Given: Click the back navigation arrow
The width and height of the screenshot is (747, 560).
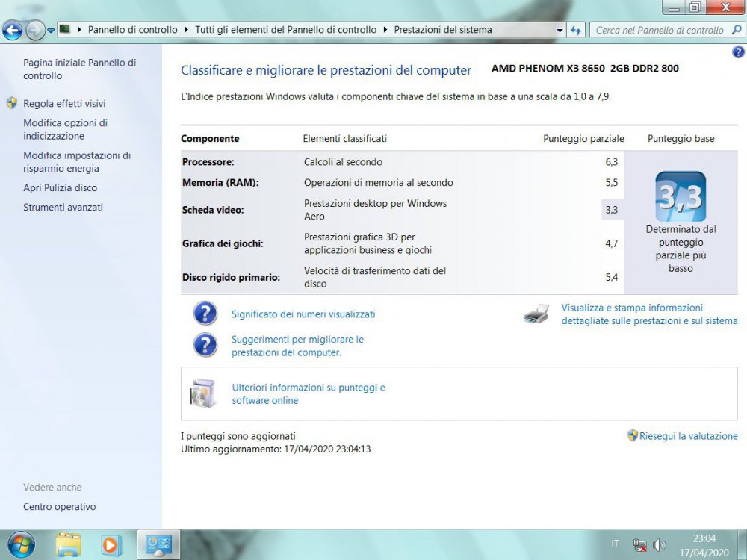Looking at the screenshot, I should (13, 30).
